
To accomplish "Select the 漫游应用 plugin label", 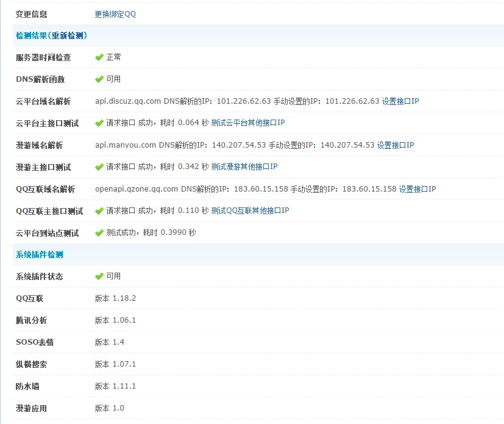I will (x=32, y=408).
